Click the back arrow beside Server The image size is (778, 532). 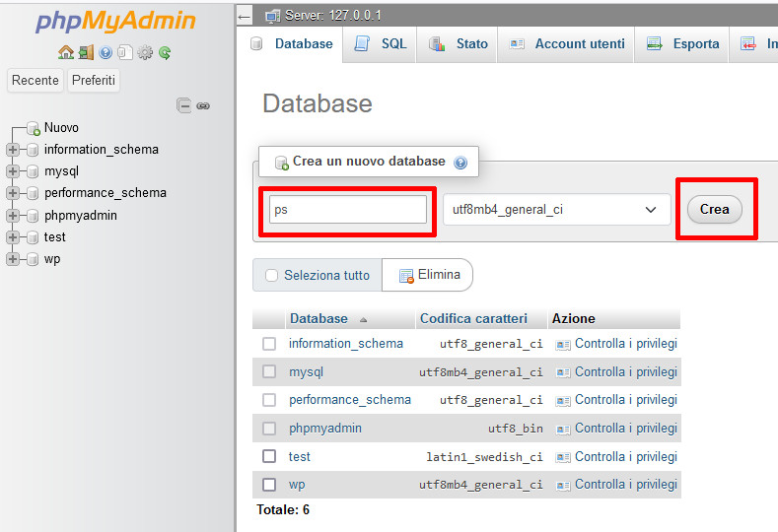(x=244, y=17)
